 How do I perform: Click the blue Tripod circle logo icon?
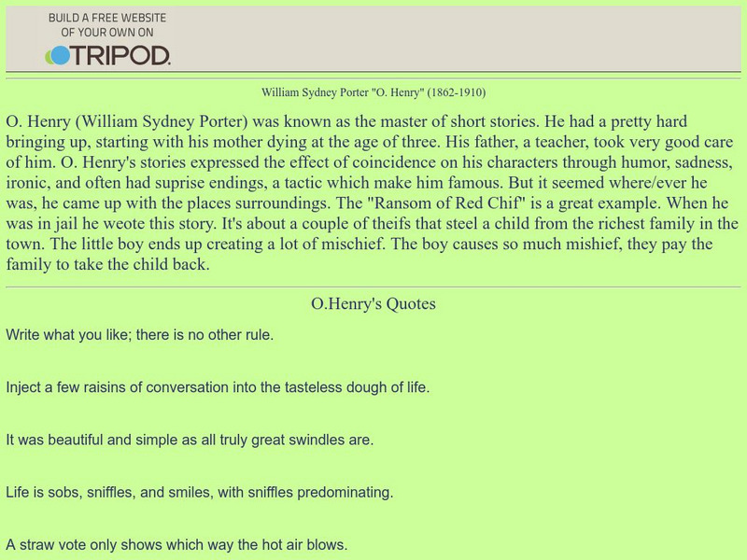pos(59,56)
